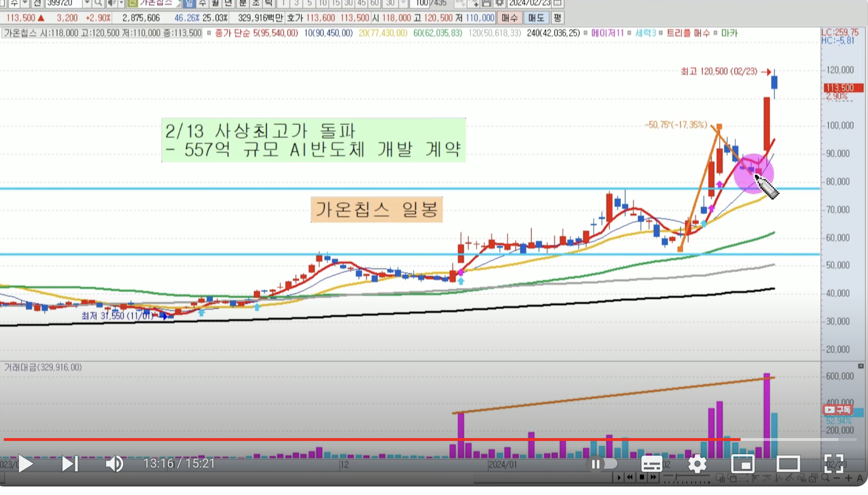The image size is (868, 495).
Task: Choose the 45 interval button
Action: (362, 3)
